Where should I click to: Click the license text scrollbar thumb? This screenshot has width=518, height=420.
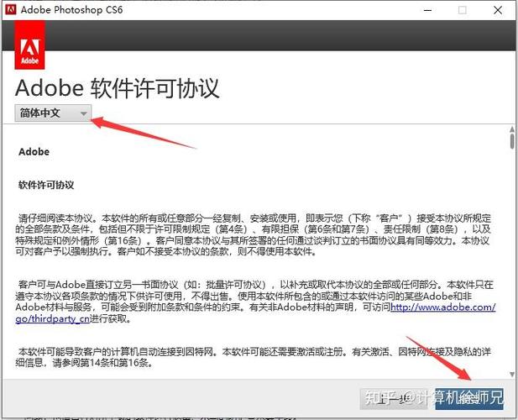click(512, 141)
